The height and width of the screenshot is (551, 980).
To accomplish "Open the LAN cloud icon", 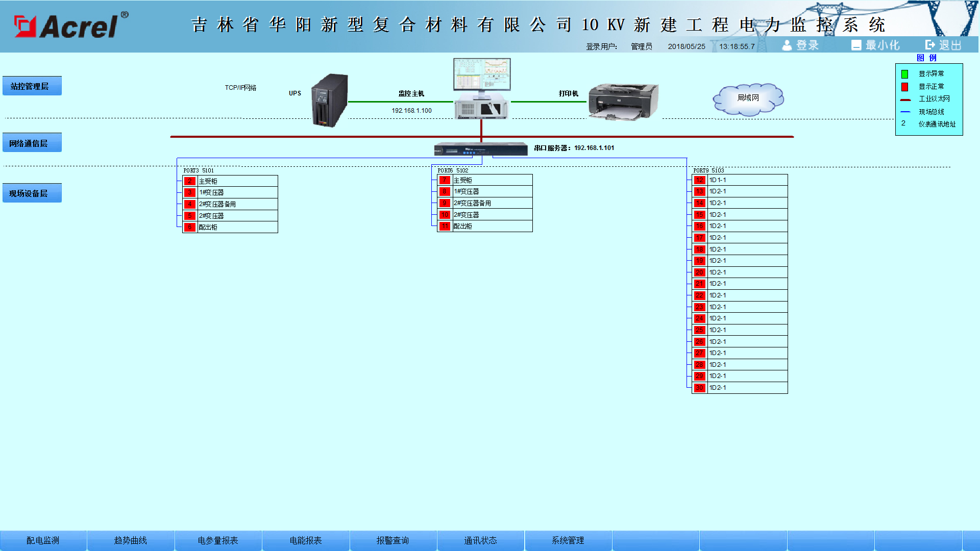I will click(748, 99).
